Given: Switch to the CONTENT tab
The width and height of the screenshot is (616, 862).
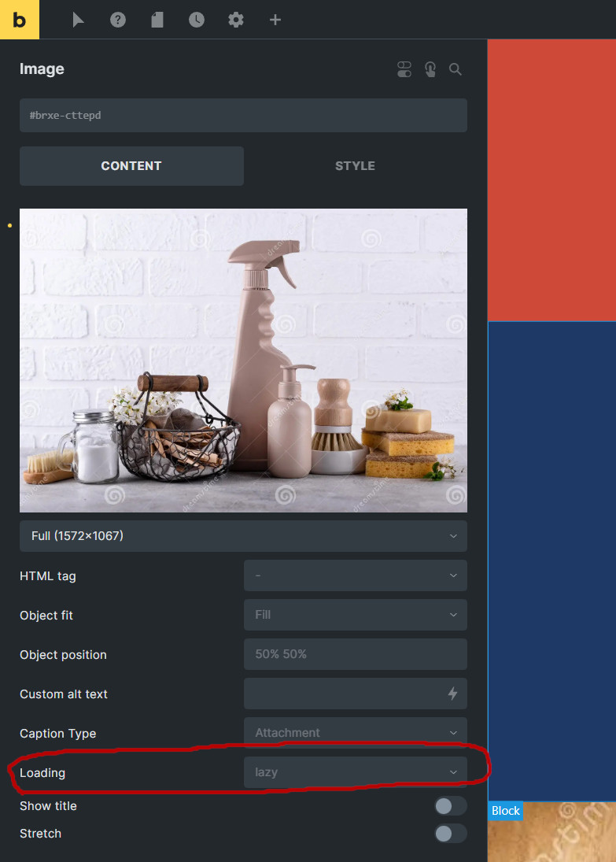Looking at the screenshot, I should (131, 166).
